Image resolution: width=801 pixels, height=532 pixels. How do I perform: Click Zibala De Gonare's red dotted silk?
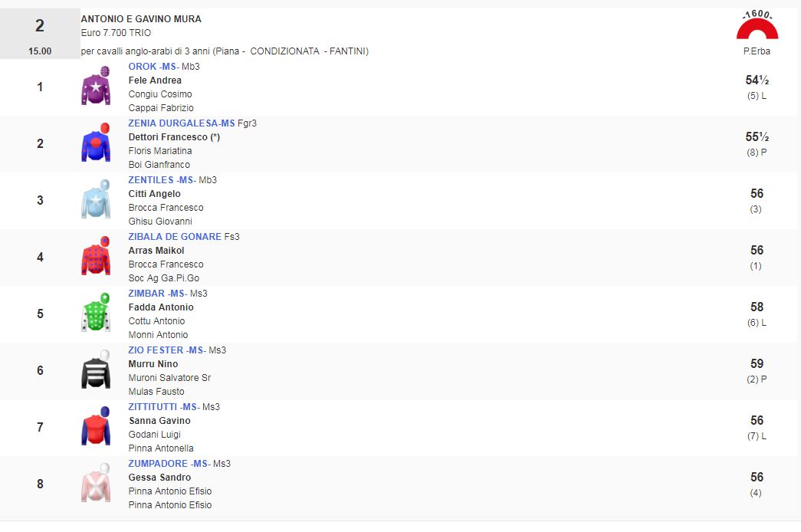[96, 257]
